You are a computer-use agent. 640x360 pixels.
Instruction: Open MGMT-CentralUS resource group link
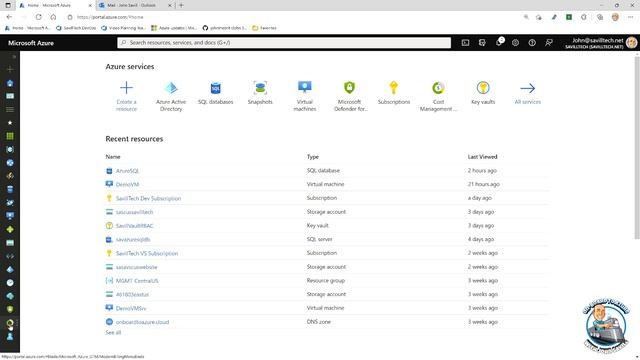coord(137,281)
